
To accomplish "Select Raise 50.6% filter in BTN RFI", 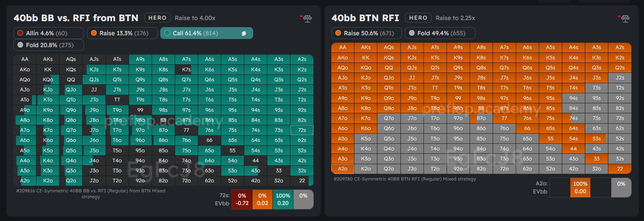I will 366,33.
